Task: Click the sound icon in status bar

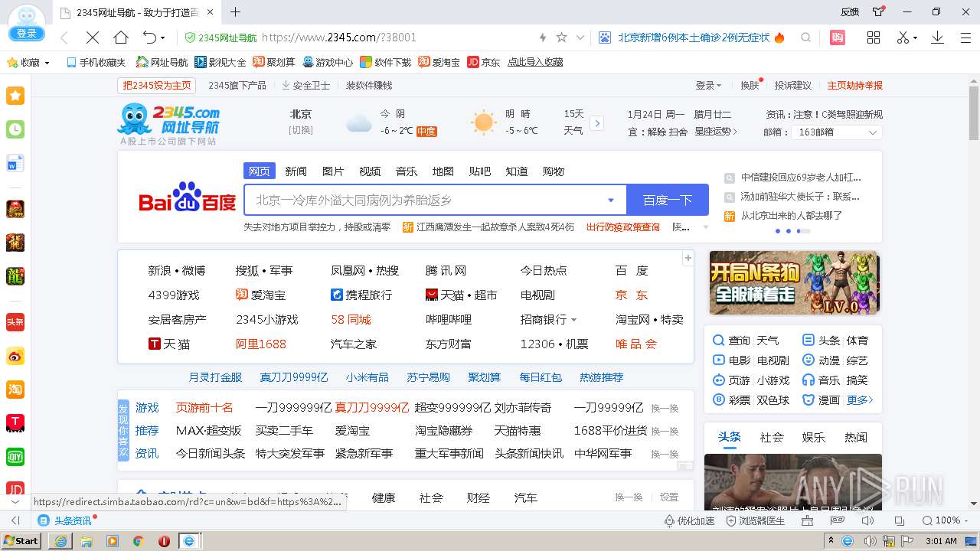Action: (x=867, y=520)
